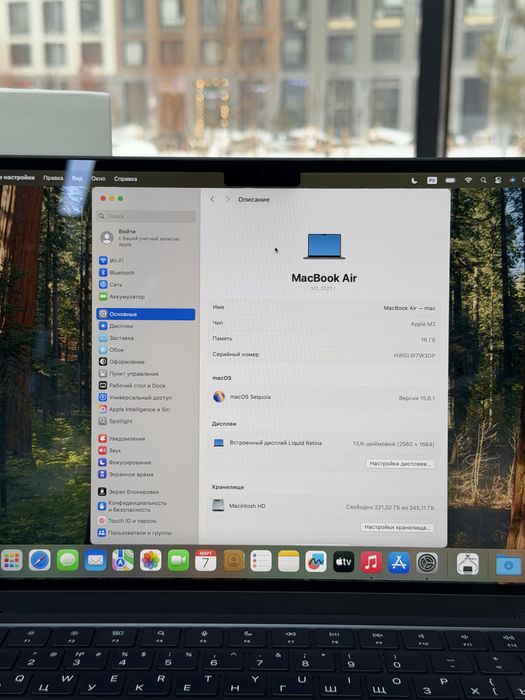Click the РУ input source indicator
Image resolution: width=525 pixels, height=700 pixels.
point(432,180)
